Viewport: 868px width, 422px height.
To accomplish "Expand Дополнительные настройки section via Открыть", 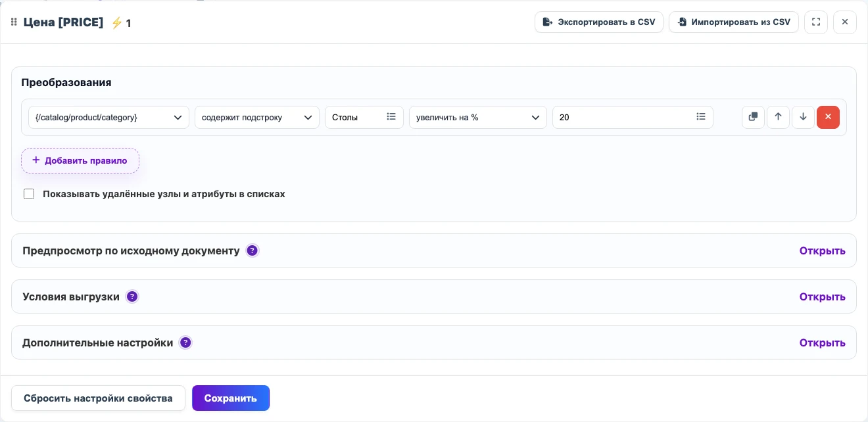I will point(822,342).
